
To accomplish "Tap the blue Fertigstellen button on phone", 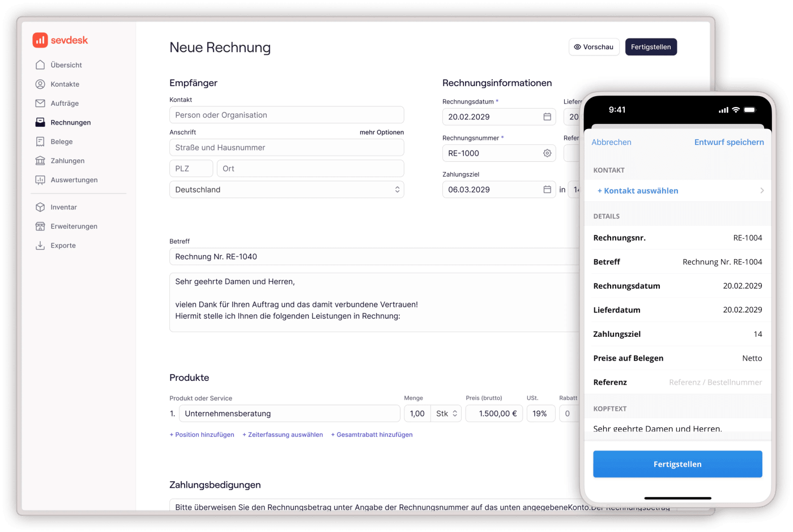I will pyautogui.click(x=677, y=464).
